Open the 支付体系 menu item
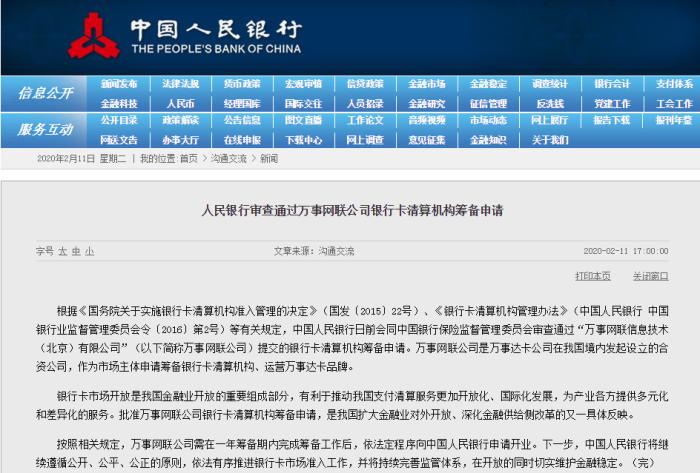Image resolution: width=700 pixels, height=473 pixels. click(x=674, y=84)
